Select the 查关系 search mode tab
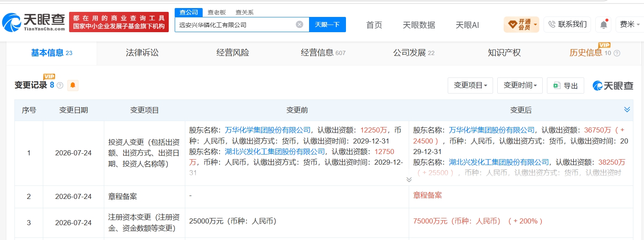This screenshot has width=644, height=240. coord(245,12)
